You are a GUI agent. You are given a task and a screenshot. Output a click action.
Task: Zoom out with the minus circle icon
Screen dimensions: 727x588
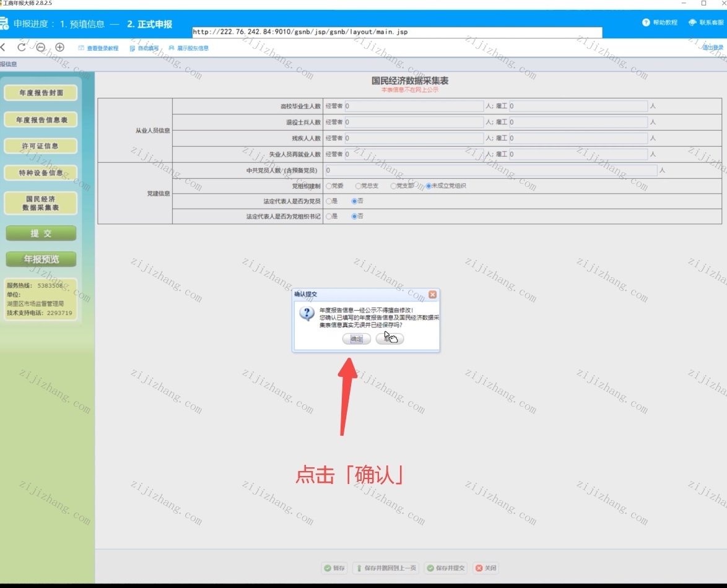(41, 47)
